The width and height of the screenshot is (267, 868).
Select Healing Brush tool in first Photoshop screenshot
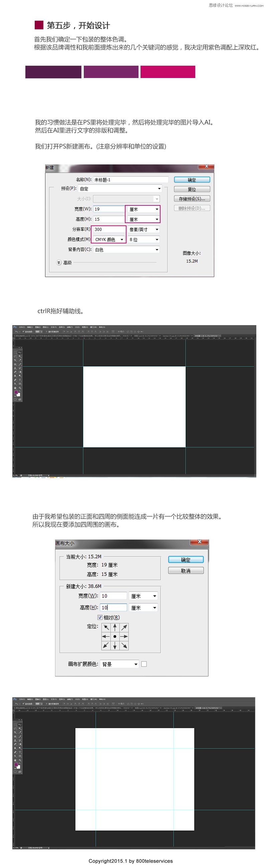click(15, 364)
